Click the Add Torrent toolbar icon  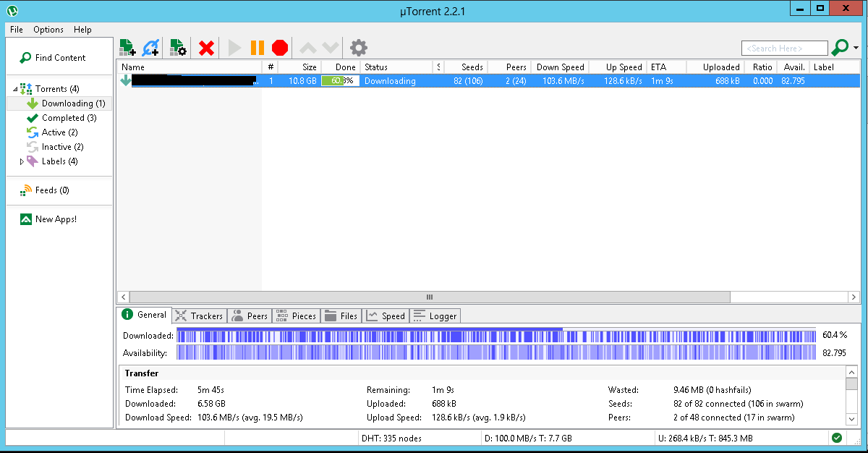127,48
